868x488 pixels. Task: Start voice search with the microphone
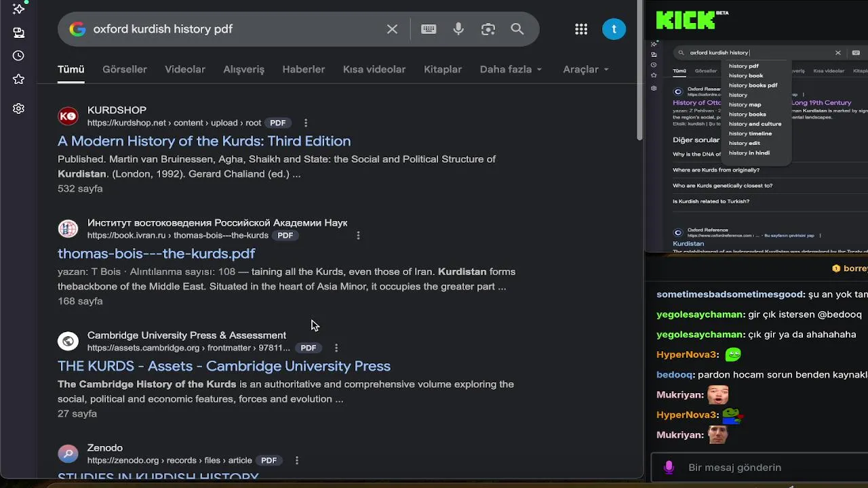(x=458, y=29)
